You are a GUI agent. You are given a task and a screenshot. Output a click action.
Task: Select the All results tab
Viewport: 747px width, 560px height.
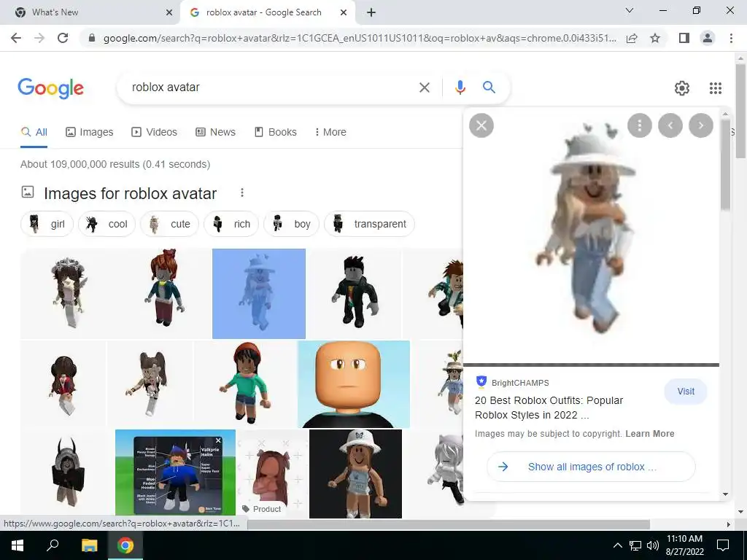[34, 133]
